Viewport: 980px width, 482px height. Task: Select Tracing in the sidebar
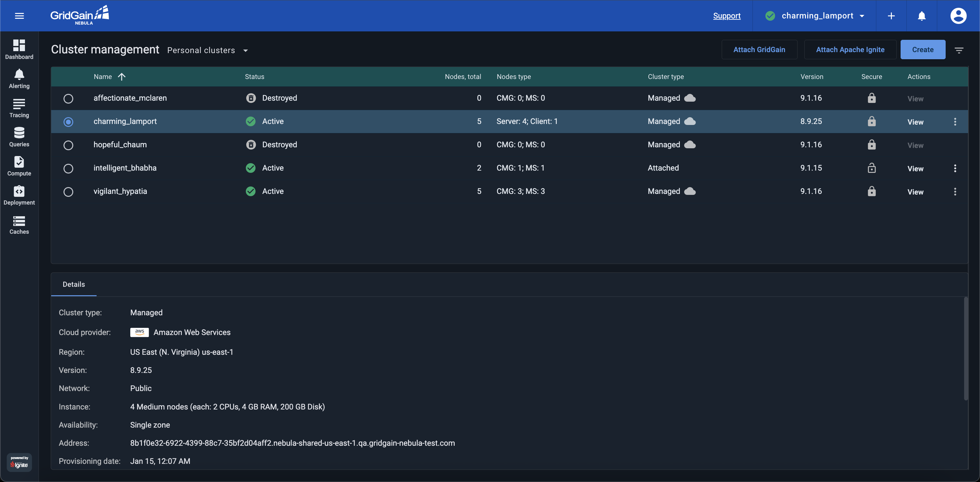pos(19,107)
